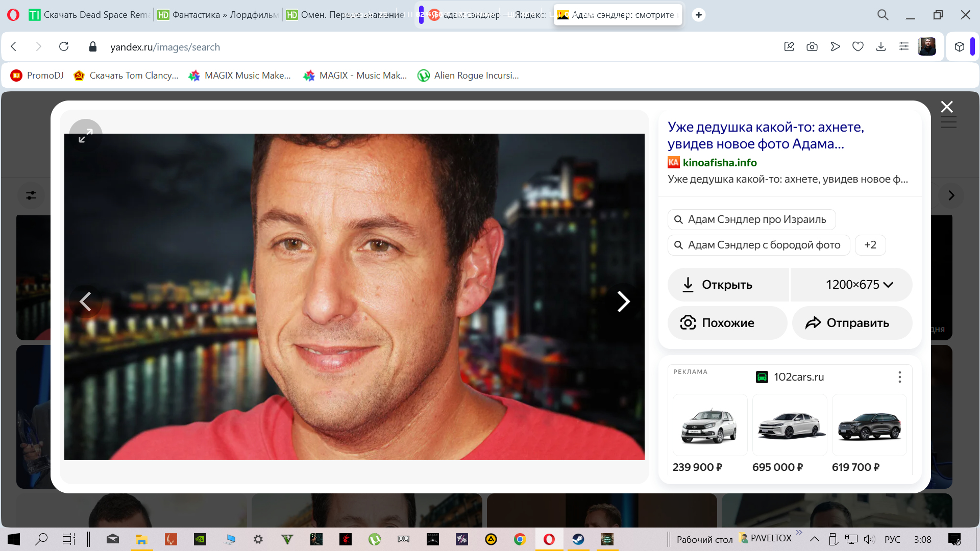
Task: Open browser downloads panel
Action: (x=880, y=47)
